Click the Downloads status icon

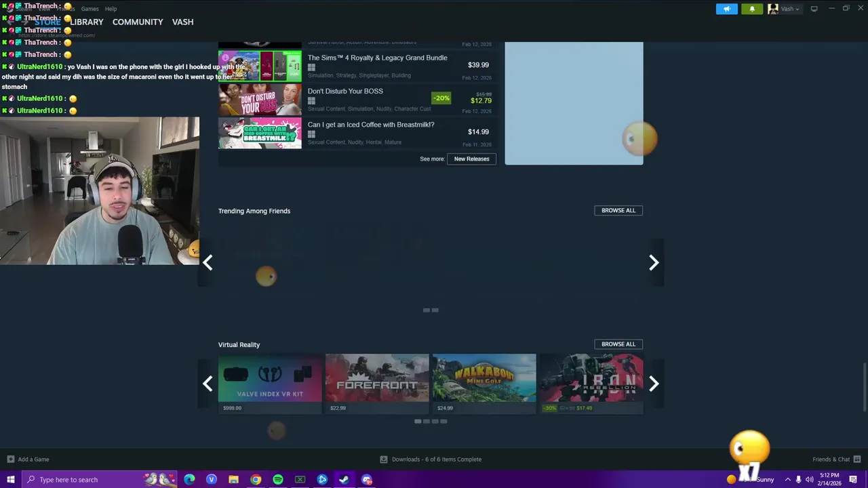(x=384, y=459)
